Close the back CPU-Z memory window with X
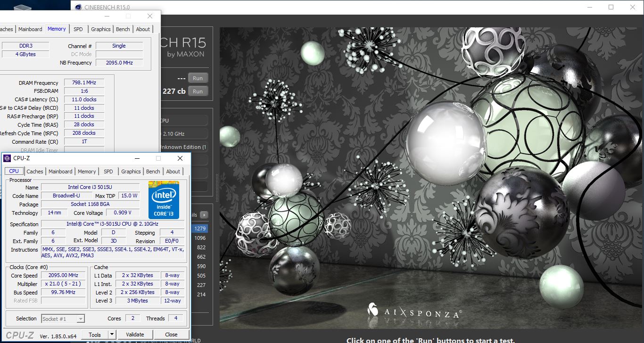644x343 pixels. [150, 16]
